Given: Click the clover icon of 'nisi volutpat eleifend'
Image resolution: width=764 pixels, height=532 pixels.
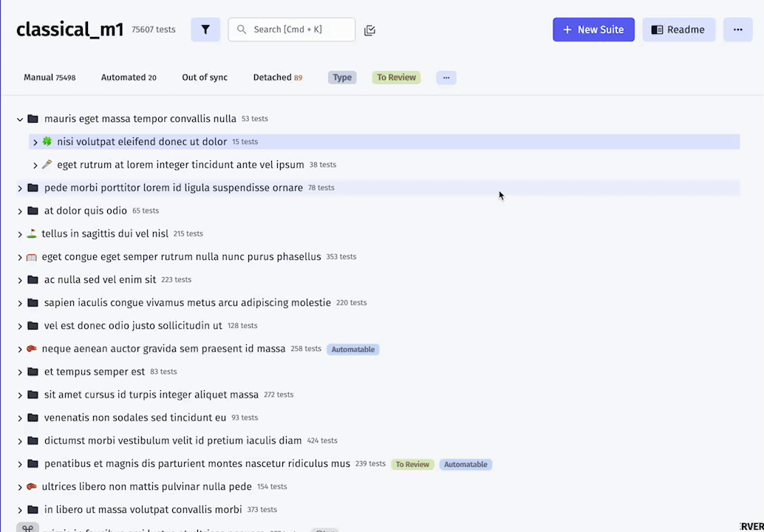Looking at the screenshot, I should click(x=47, y=141).
